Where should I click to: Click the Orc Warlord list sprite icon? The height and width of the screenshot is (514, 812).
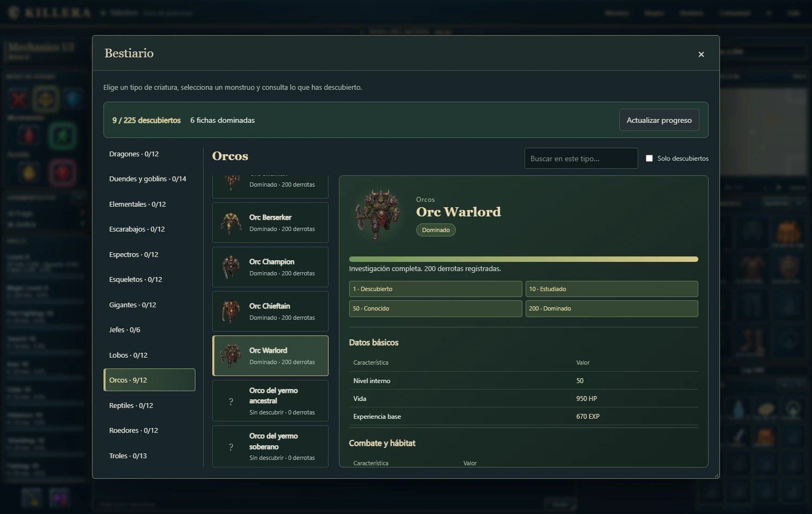point(231,355)
